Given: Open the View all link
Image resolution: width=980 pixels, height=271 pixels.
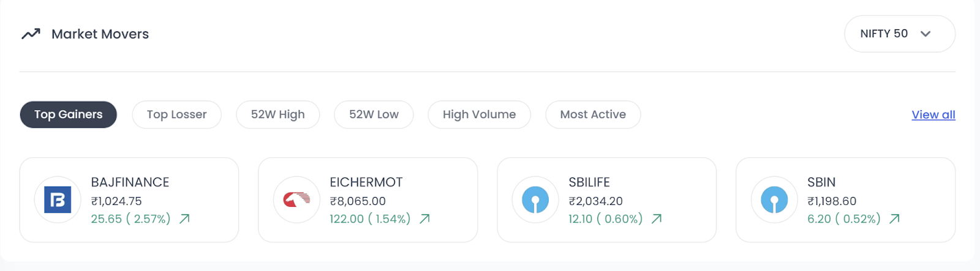Looking at the screenshot, I should pos(933,114).
